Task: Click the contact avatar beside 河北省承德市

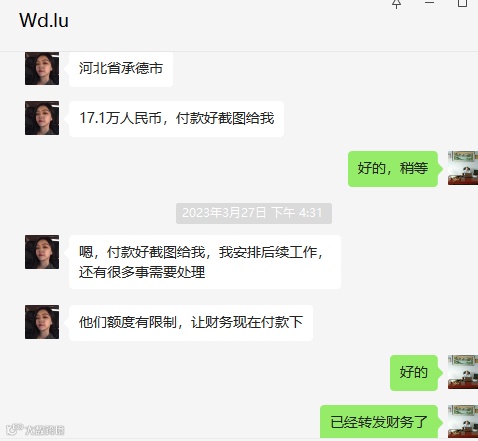Action: (42, 68)
